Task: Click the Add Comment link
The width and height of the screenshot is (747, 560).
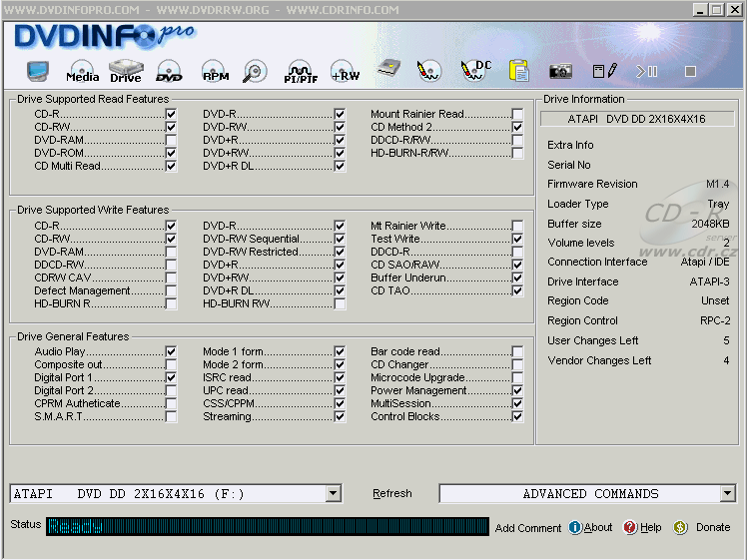Action: point(528,528)
